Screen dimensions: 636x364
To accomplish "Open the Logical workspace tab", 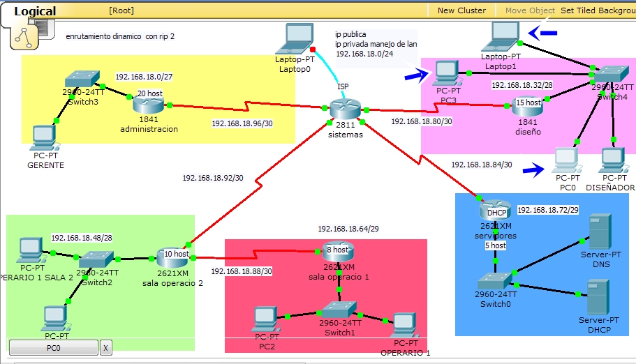I will (35, 11).
